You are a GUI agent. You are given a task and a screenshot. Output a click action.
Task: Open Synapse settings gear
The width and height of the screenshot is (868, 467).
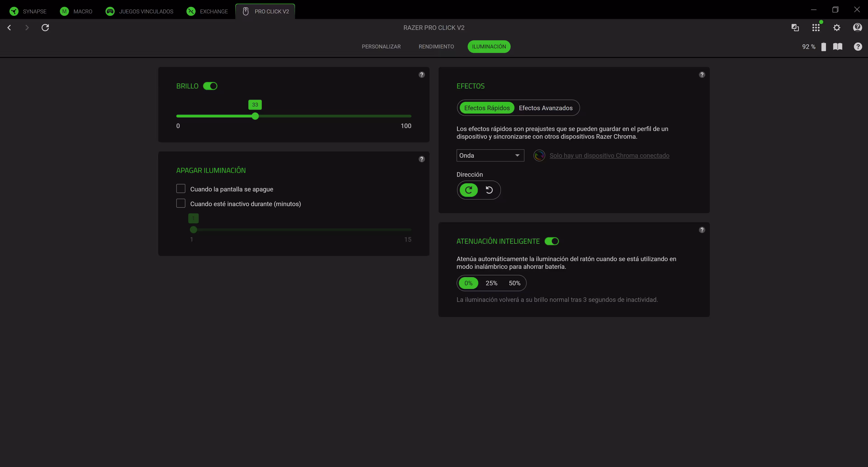coord(837,28)
